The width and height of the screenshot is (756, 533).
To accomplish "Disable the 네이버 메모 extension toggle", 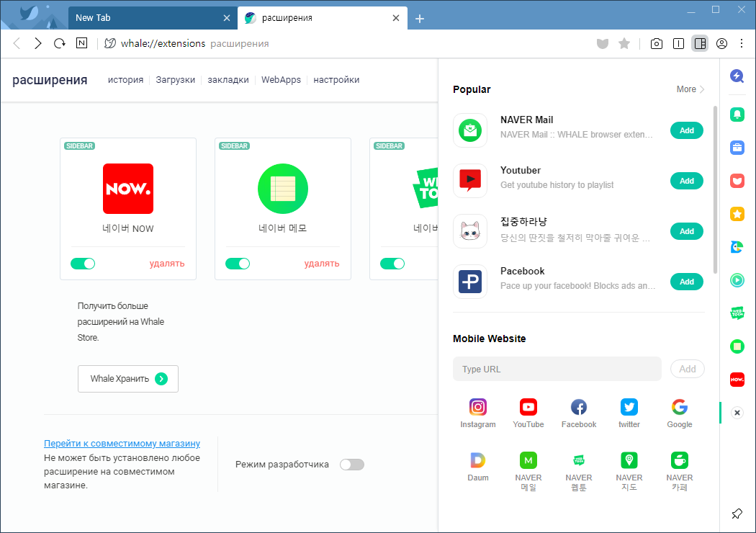I will 238,264.
